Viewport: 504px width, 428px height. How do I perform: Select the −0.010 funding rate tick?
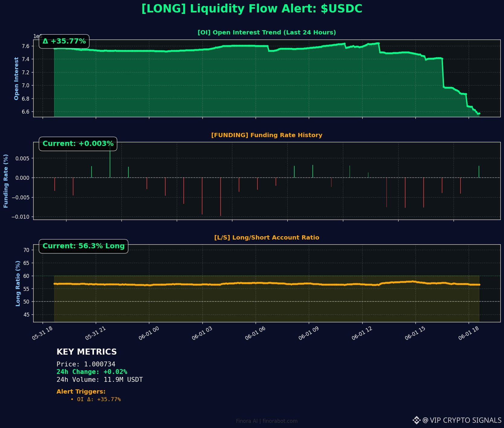coord(21,217)
